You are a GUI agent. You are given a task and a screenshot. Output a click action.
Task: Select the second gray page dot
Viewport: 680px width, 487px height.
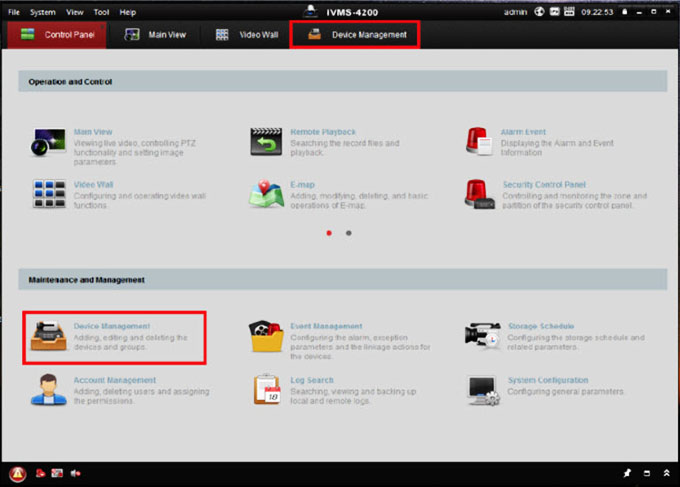(349, 233)
